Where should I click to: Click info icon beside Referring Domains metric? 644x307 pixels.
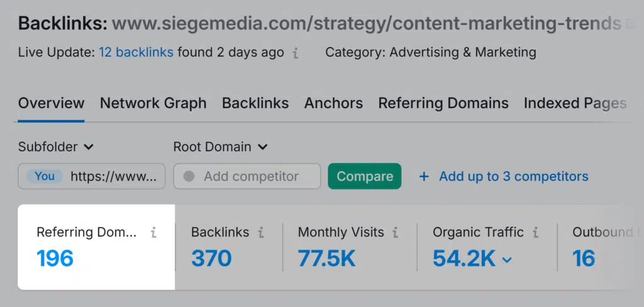tap(153, 233)
